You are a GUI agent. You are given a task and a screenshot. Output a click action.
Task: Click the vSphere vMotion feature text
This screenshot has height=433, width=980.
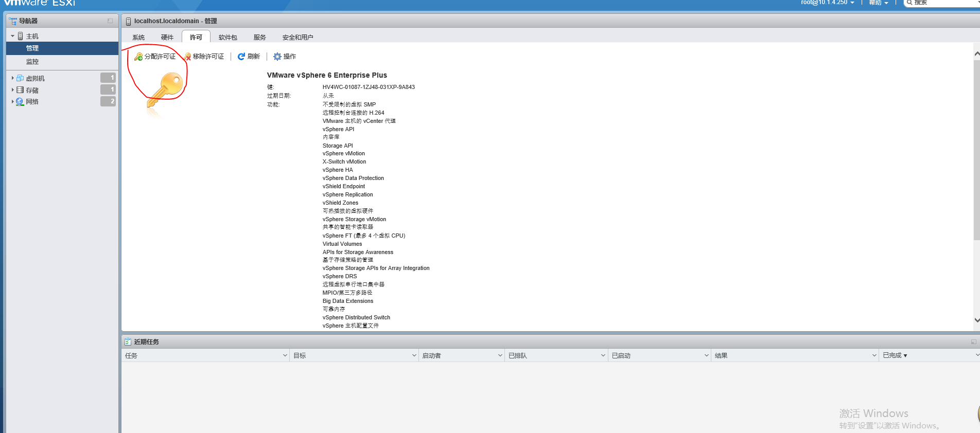click(x=344, y=153)
